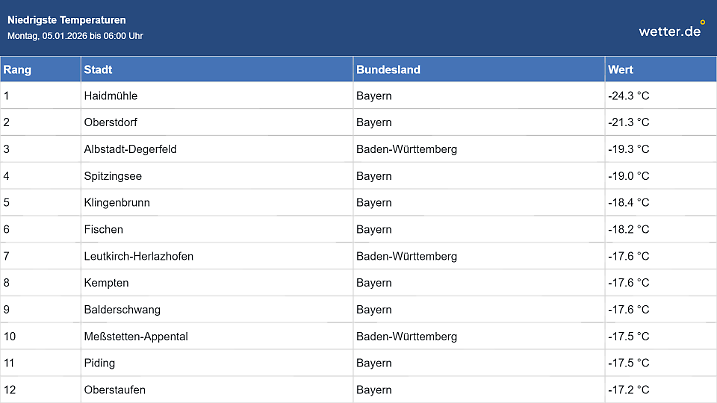The image size is (717, 403).
Task: Click the -19.0 °C value for Spitzingsee
Action: 628,176
